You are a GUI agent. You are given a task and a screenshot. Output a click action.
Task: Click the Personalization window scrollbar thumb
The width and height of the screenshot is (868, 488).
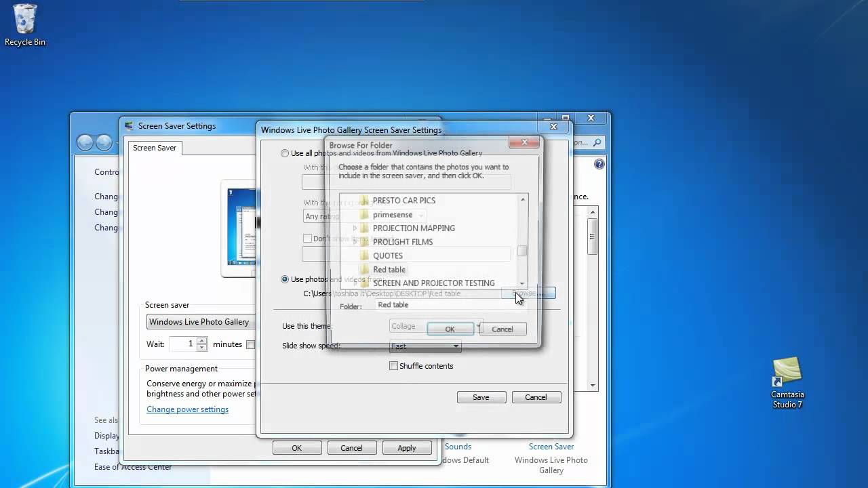click(593, 237)
